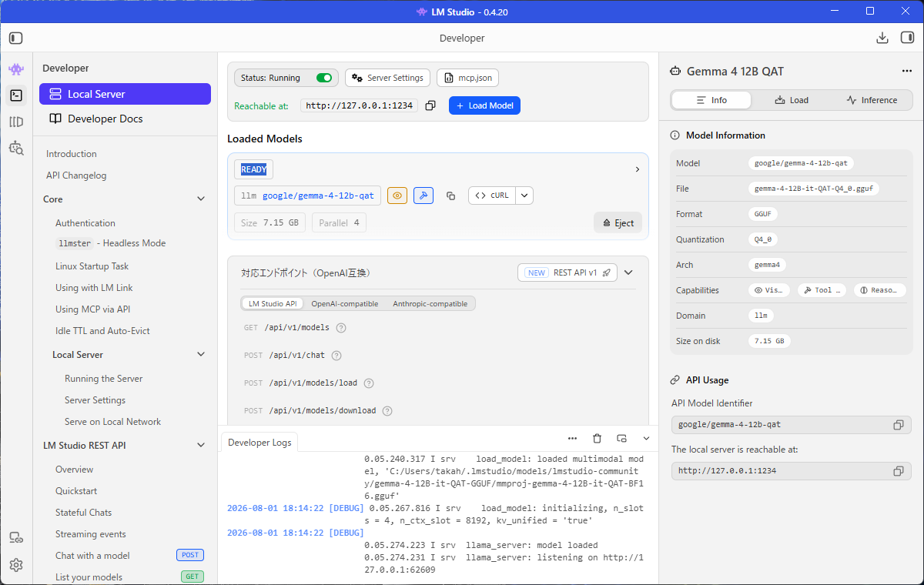924x585 pixels.
Task: Toggle the left sidebar panel icon
Action: pyautogui.click(x=16, y=38)
